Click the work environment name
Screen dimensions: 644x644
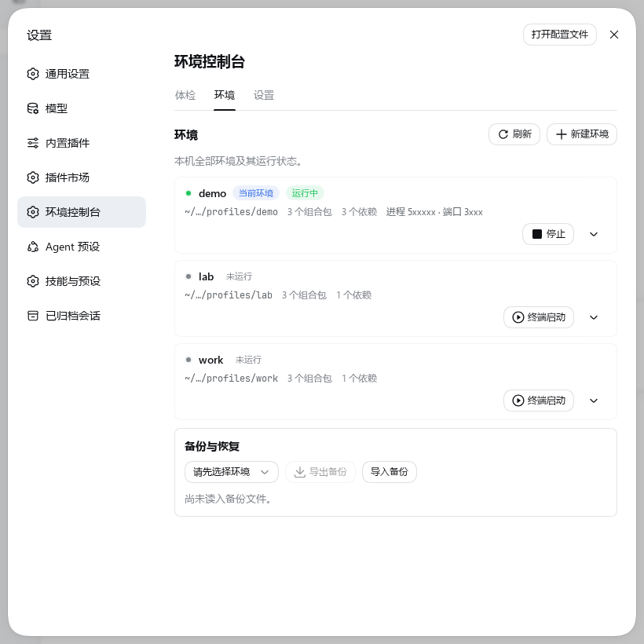tap(210, 360)
